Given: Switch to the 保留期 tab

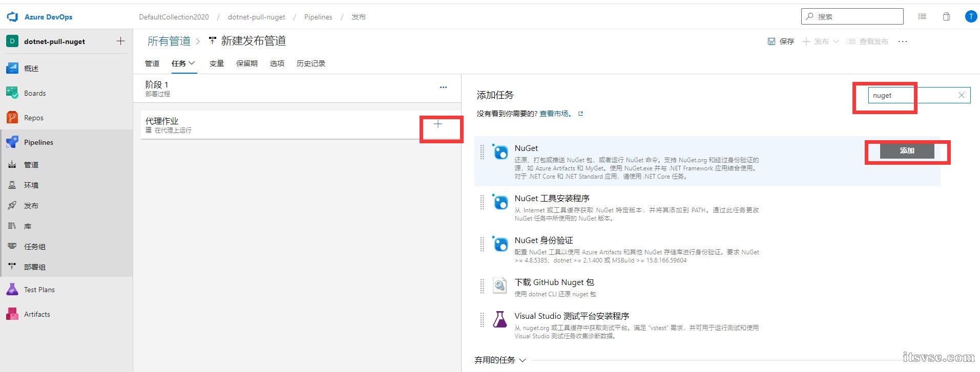Looking at the screenshot, I should coord(247,63).
